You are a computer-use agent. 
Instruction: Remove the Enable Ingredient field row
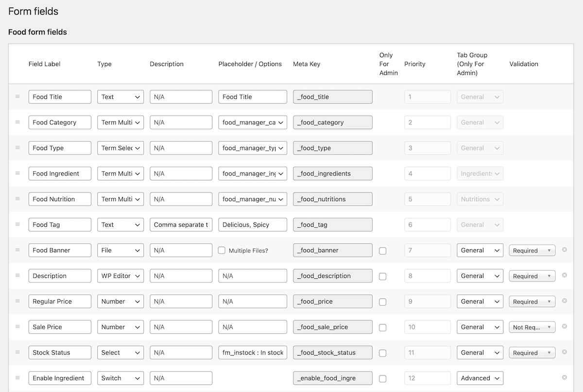(x=565, y=377)
